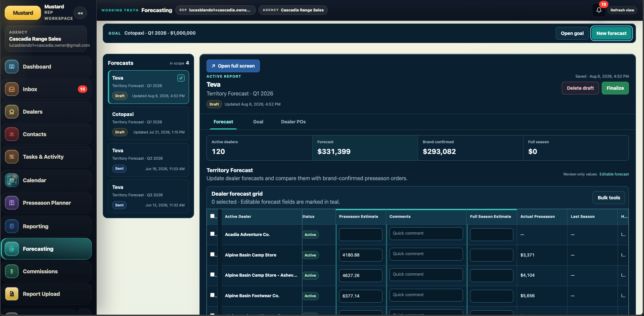Click the Mustard logo badge
This screenshot has width=644, height=316.
click(23, 13)
